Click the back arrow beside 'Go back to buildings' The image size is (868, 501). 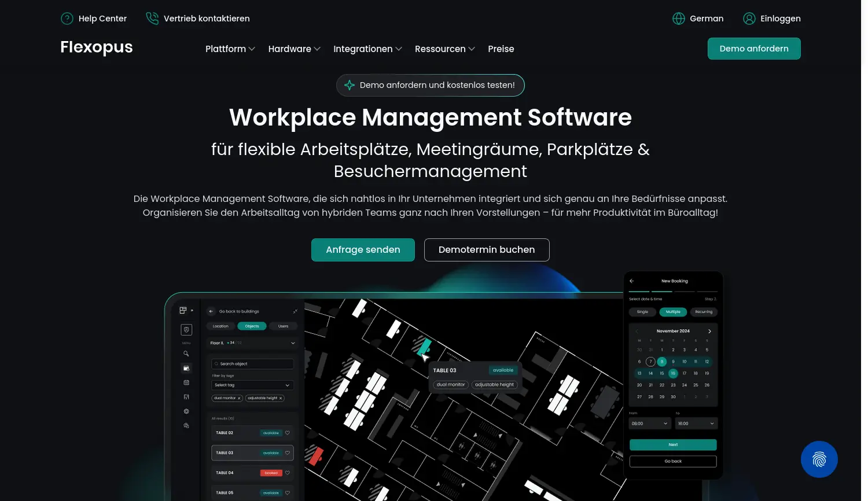[x=211, y=311]
